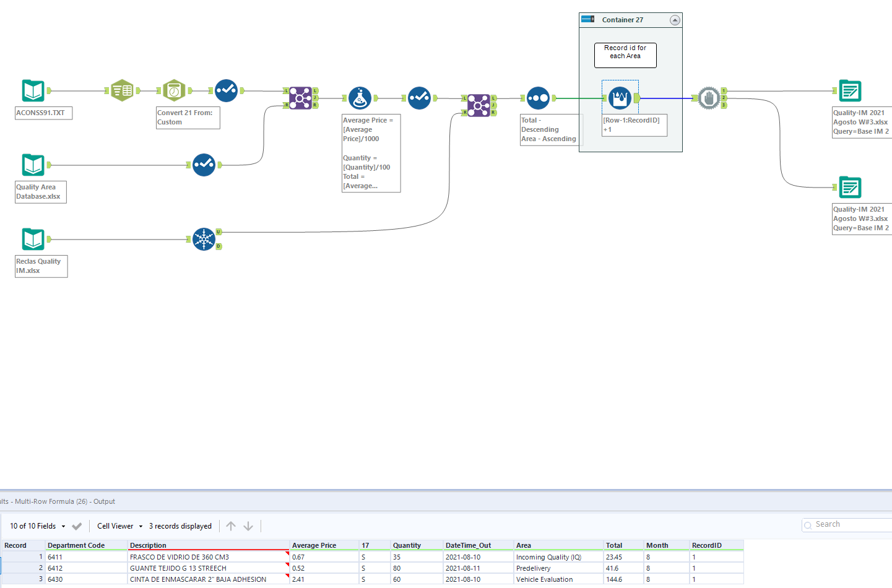Click the first purple Join tool

click(x=300, y=98)
